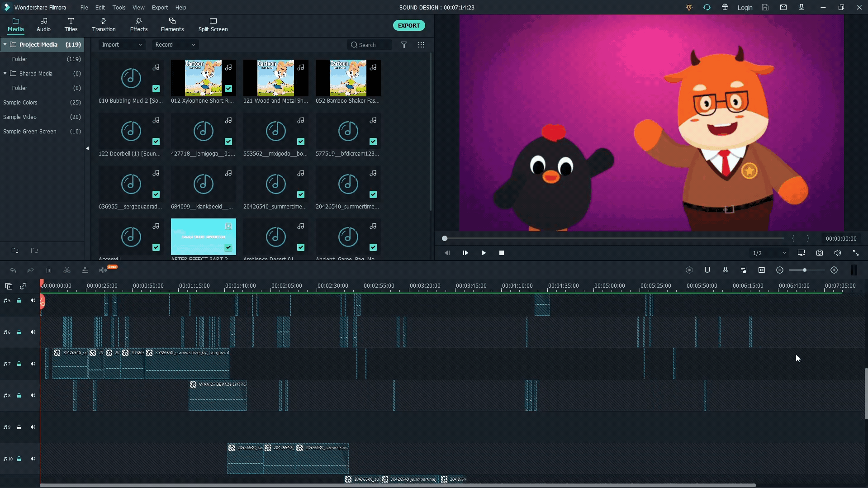
Task: Click the play-from-start step button
Action: (x=465, y=253)
